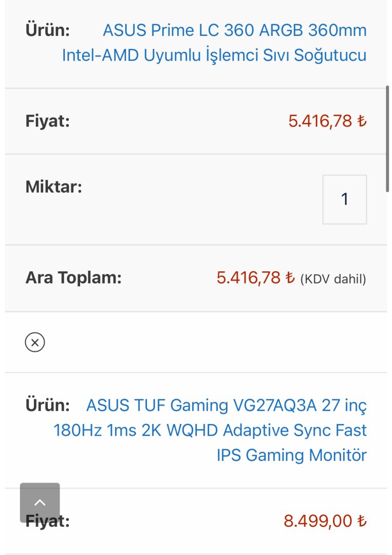Click the lira symbol in the cooler's Fiyat row
392x555 pixels.
(x=362, y=121)
